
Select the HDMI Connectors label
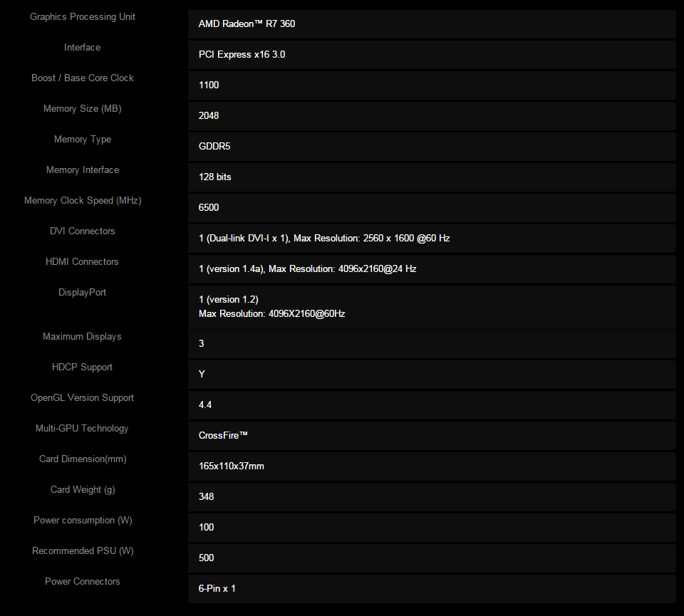(x=83, y=261)
